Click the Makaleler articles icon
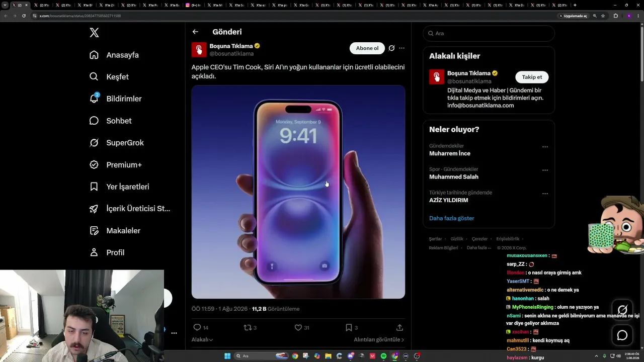The height and width of the screenshot is (362, 644). click(x=94, y=231)
